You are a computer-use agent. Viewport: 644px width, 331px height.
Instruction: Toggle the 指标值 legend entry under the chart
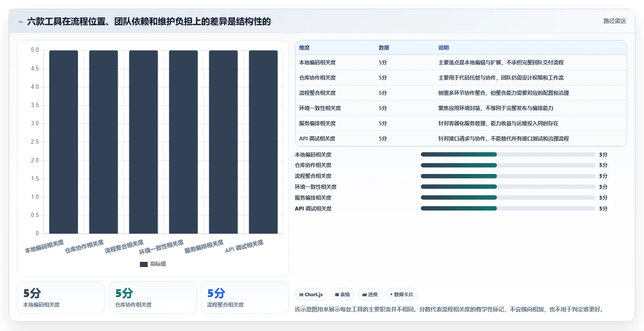153,264
